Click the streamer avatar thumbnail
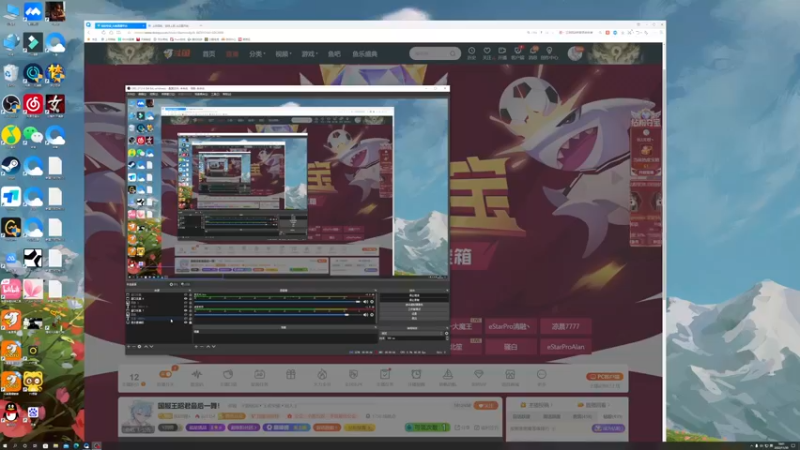This screenshot has width=800, height=450. point(138,417)
